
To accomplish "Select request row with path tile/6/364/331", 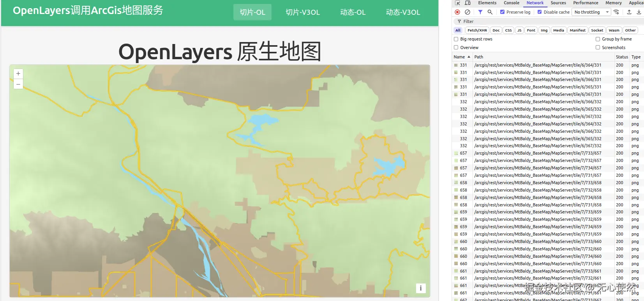I will [x=548, y=65].
